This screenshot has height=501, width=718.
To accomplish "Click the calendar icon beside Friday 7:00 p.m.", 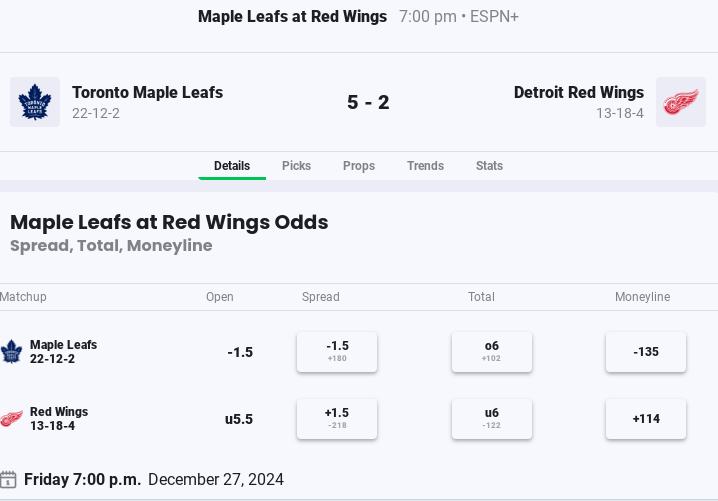I will (8, 479).
